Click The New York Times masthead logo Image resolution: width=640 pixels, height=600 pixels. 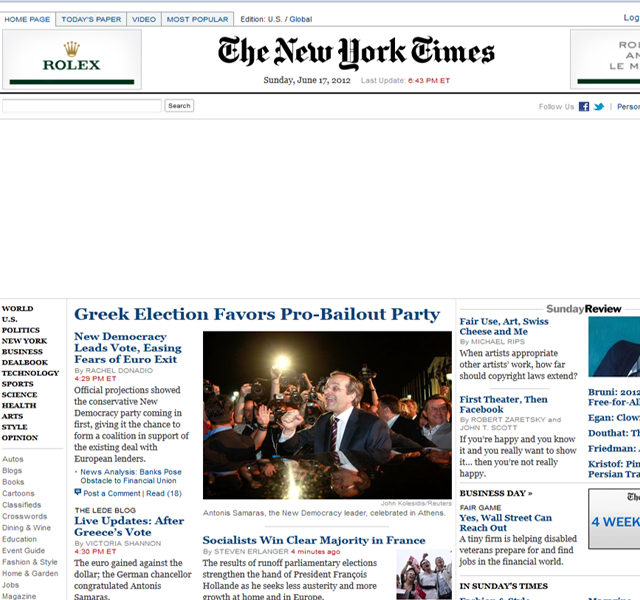pos(356,53)
